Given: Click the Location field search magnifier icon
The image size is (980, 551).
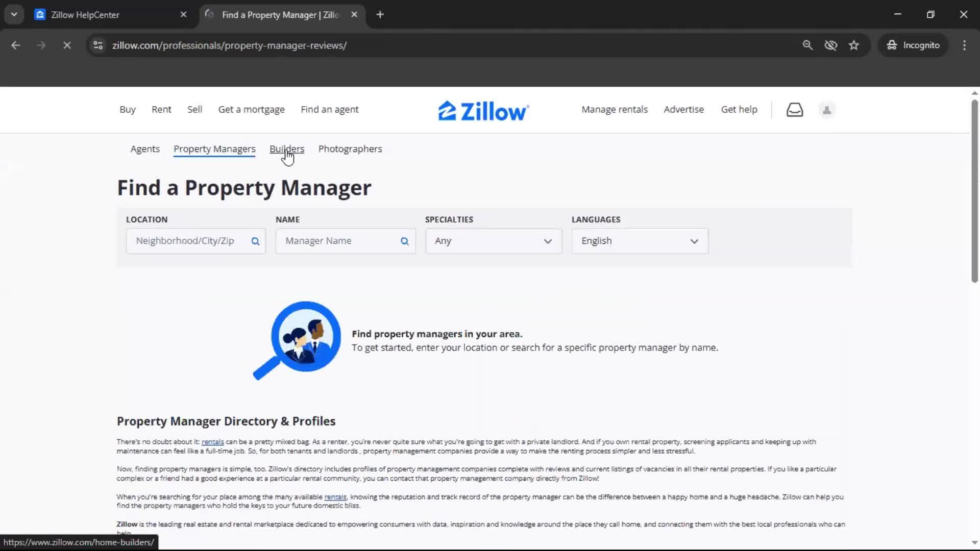Looking at the screenshot, I should pos(255,241).
